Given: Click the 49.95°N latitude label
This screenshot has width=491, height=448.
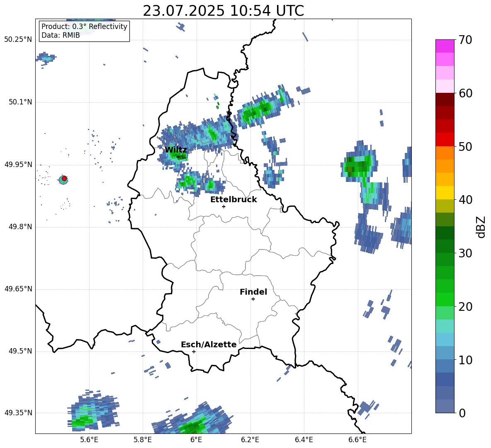Looking at the screenshot, I should [x=18, y=165].
